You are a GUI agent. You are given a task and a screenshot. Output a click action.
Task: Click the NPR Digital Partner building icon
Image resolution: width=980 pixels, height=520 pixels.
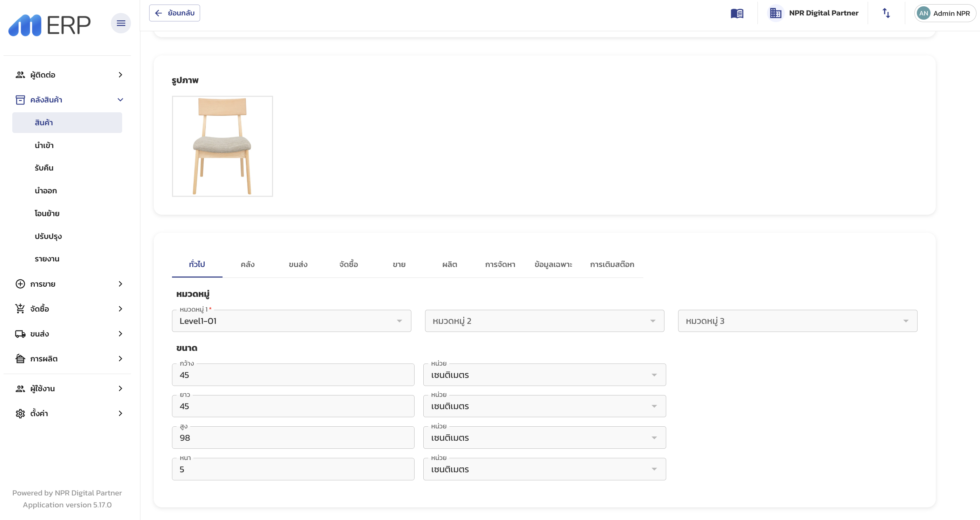click(x=775, y=13)
